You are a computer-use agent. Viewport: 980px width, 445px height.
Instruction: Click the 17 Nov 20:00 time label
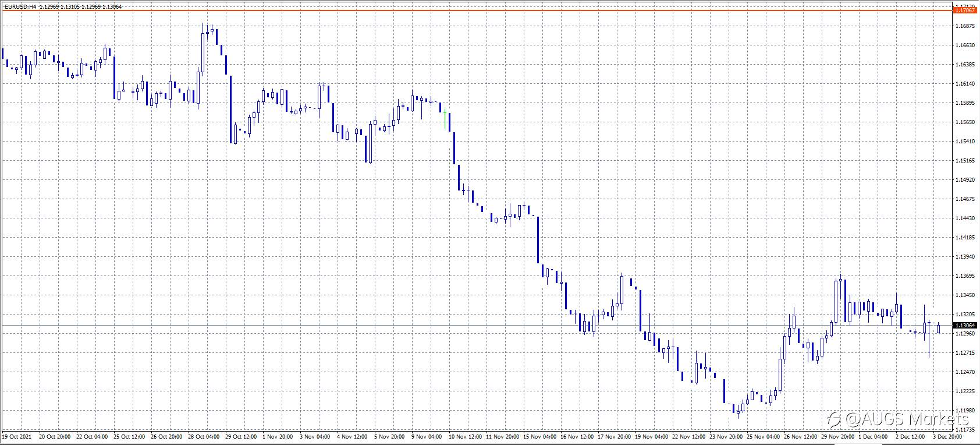[615, 436]
